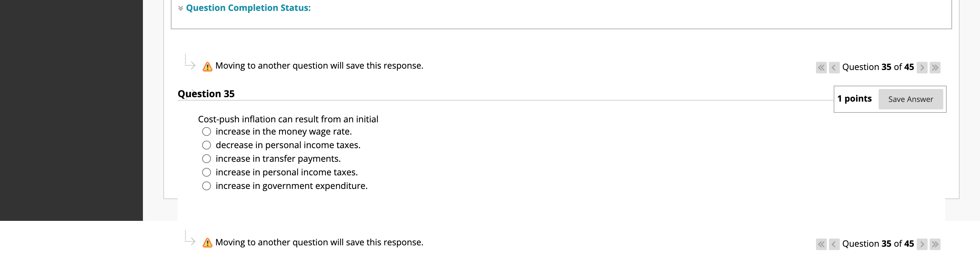Screen dimensions: 980x263
Task: Jump to the last question with the bottom double-arrow
Action: coord(935,244)
